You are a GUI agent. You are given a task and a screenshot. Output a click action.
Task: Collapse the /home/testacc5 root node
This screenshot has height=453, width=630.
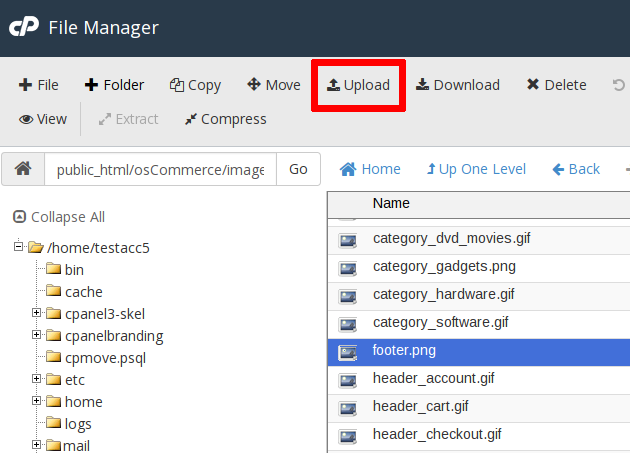19,247
